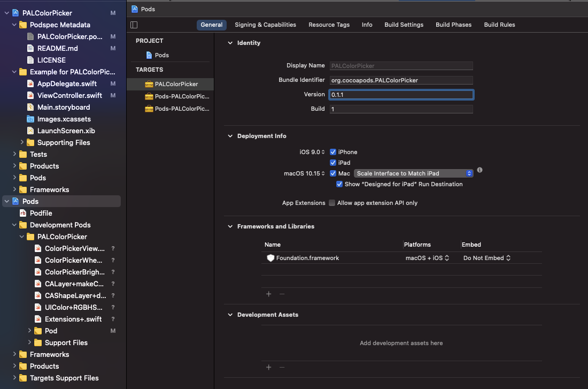Viewport: 588px width, 389px height.
Task: Open the Build Phases tab
Action: click(453, 25)
